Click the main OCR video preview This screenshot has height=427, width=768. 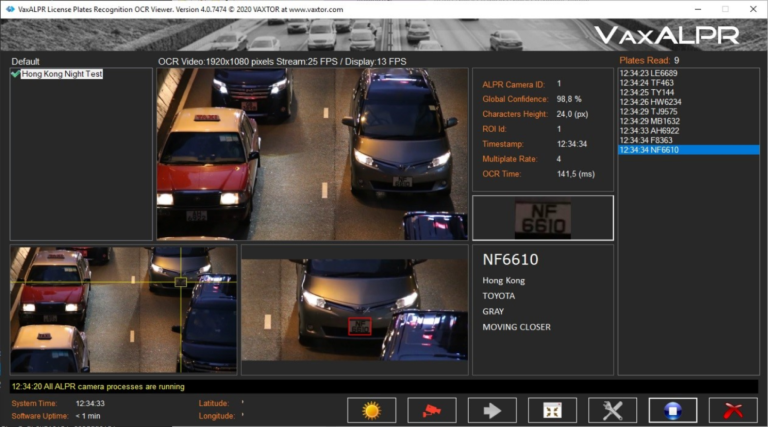(312, 154)
